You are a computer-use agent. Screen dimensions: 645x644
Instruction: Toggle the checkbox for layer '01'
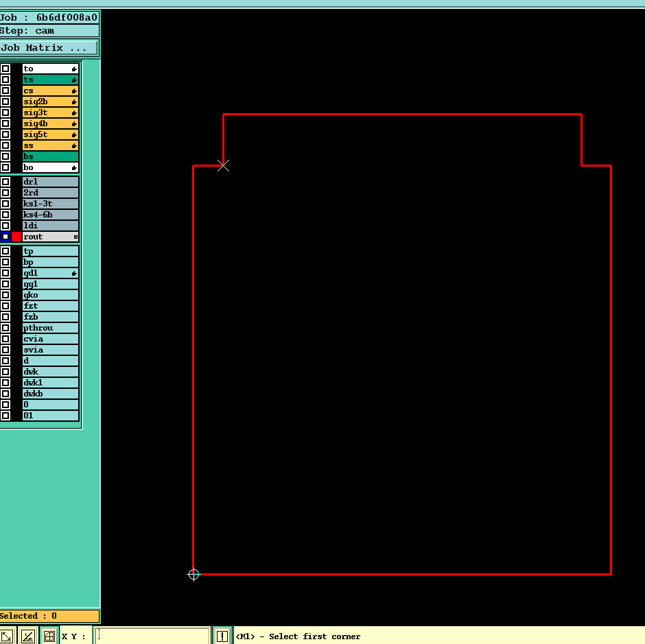(5, 416)
